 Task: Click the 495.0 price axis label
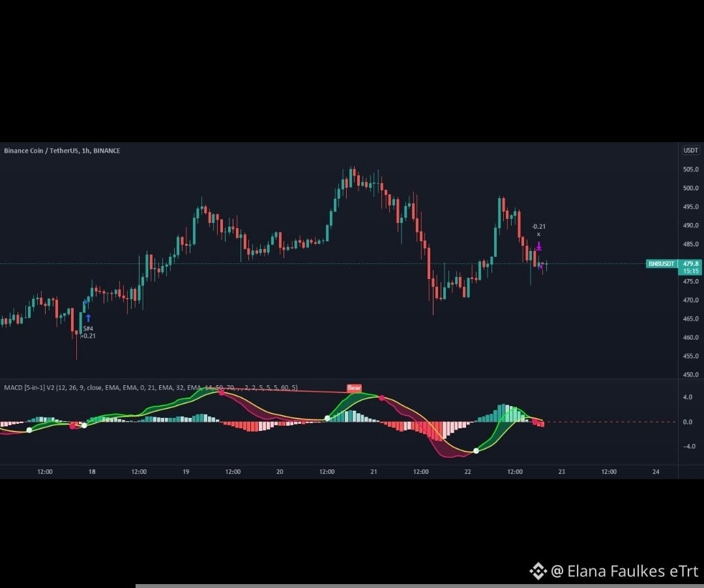(x=690, y=207)
